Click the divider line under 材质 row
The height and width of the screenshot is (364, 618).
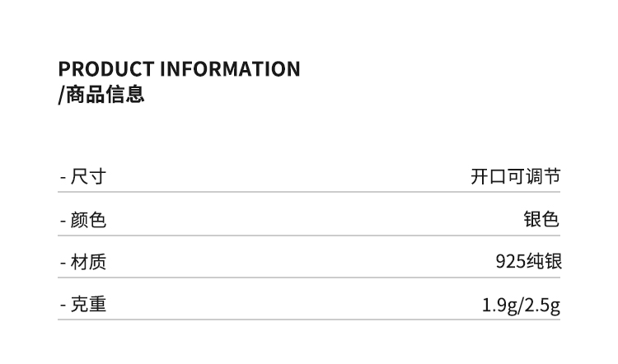click(309, 278)
